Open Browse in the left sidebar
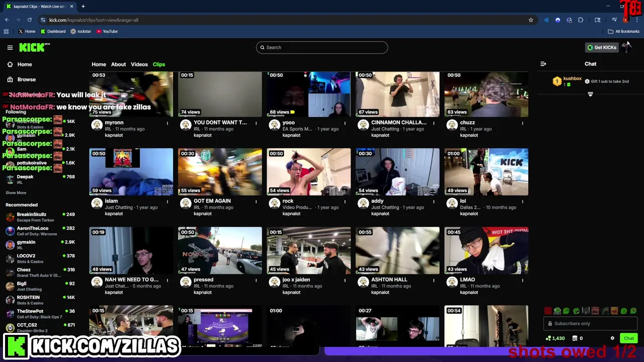This screenshot has width=644, height=362. click(x=22, y=79)
